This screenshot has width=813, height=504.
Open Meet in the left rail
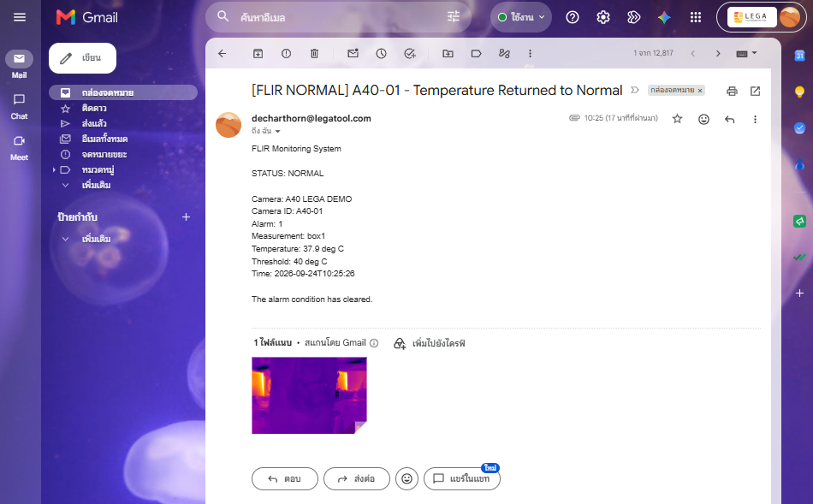(19, 148)
